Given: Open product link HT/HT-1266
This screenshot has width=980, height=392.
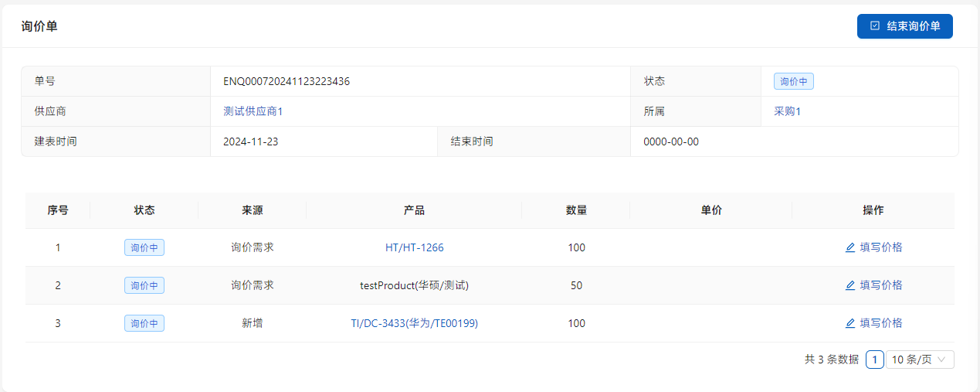Looking at the screenshot, I should (x=414, y=247).
